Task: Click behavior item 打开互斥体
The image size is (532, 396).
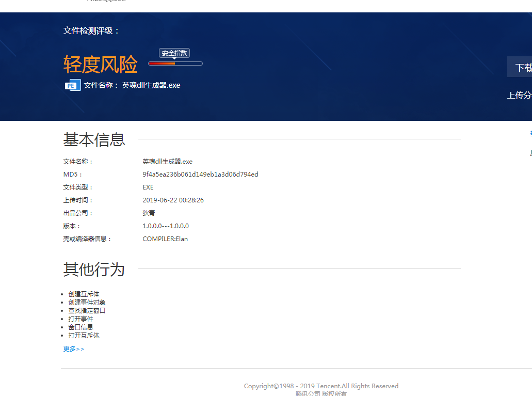Action: [84, 335]
